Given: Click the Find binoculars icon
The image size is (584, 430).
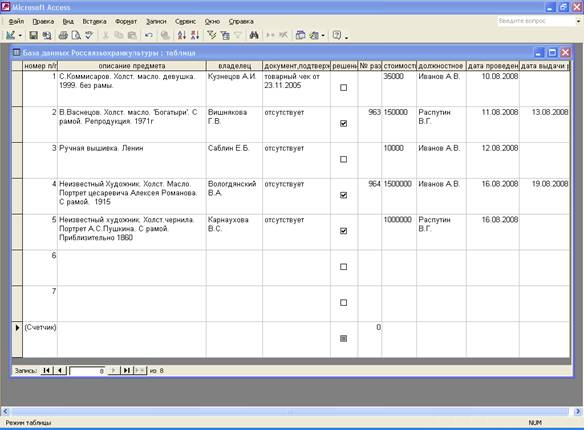Looking at the screenshot, I should click(x=254, y=35).
